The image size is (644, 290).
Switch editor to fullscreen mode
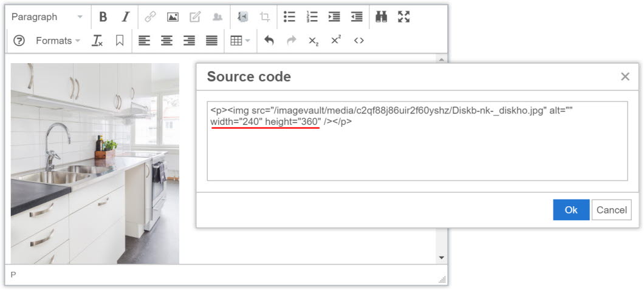404,17
